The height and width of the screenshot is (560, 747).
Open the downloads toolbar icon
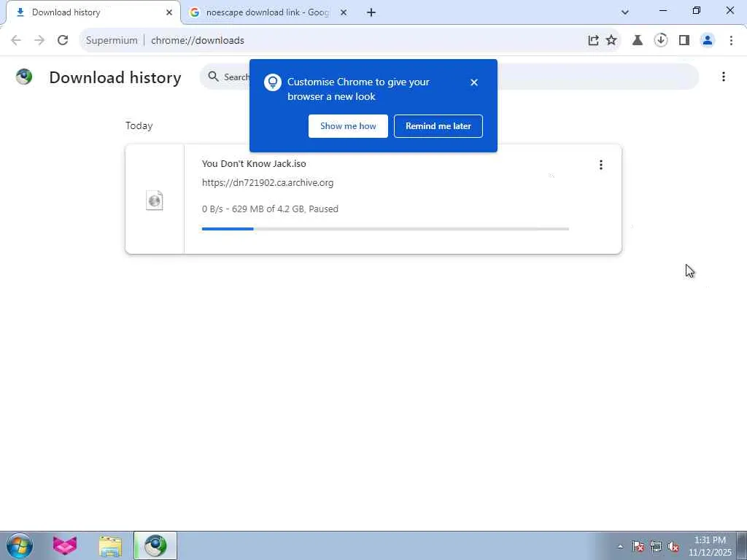tap(661, 40)
